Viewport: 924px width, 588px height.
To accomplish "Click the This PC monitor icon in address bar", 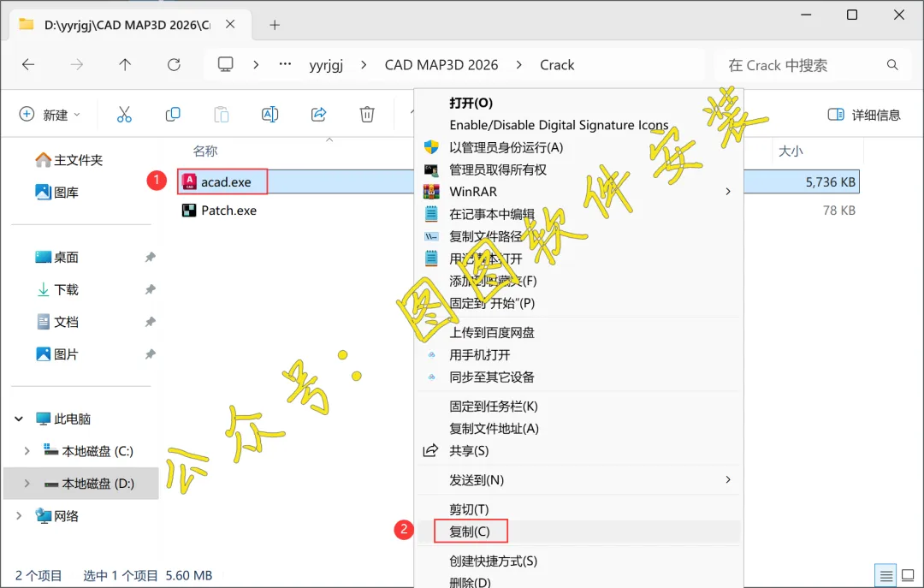I will pos(226,64).
